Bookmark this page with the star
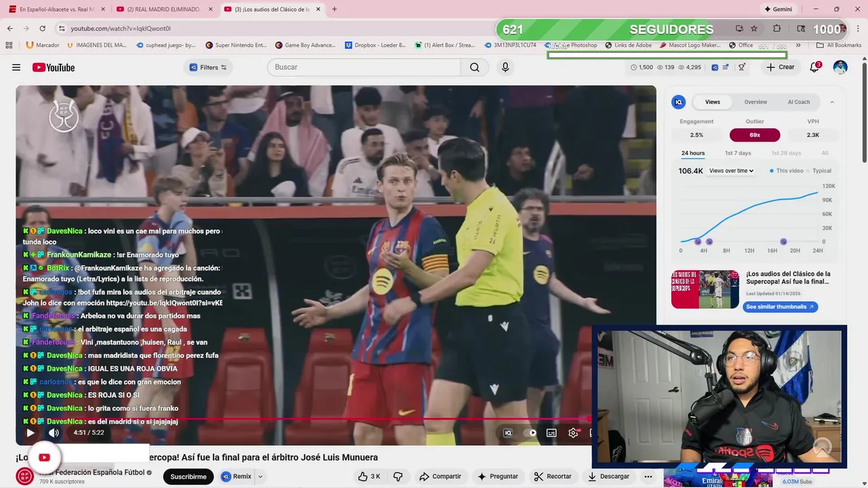The width and height of the screenshot is (868, 488). (x=754, y=28)
